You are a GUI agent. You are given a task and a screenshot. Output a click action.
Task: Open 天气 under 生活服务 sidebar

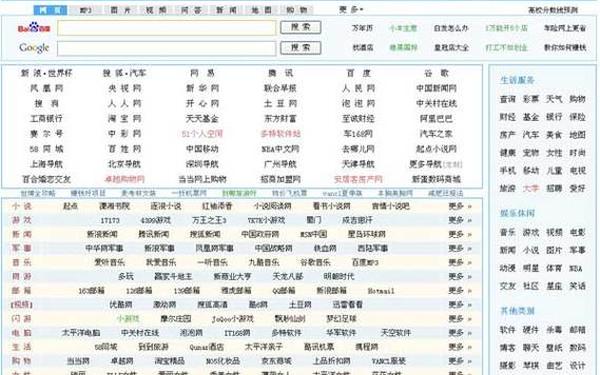[554, 99]
